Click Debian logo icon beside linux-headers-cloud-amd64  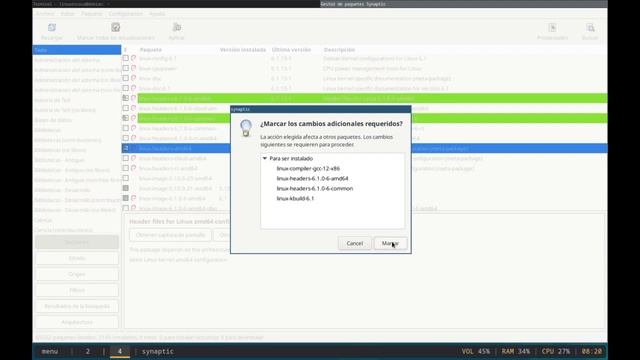[133, 158]
